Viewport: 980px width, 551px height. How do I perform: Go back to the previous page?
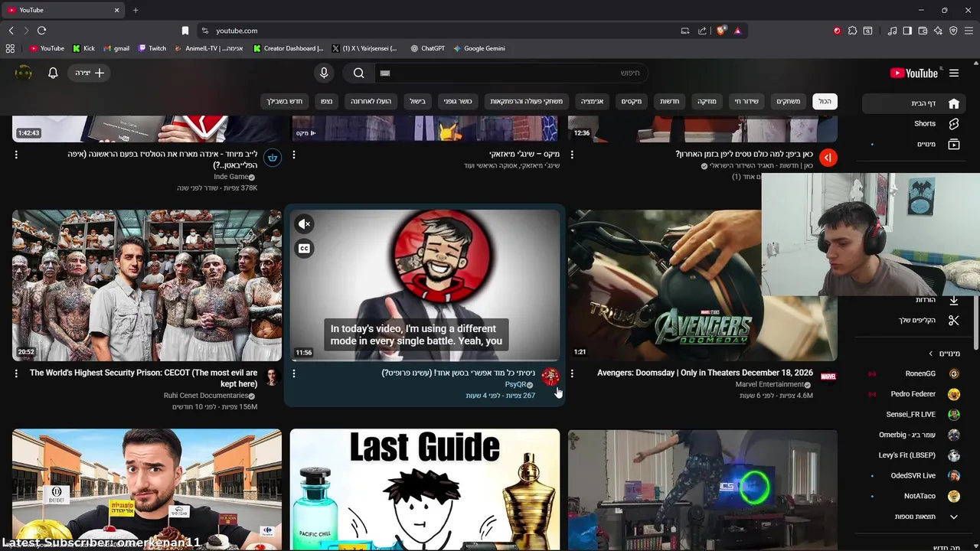11,31
